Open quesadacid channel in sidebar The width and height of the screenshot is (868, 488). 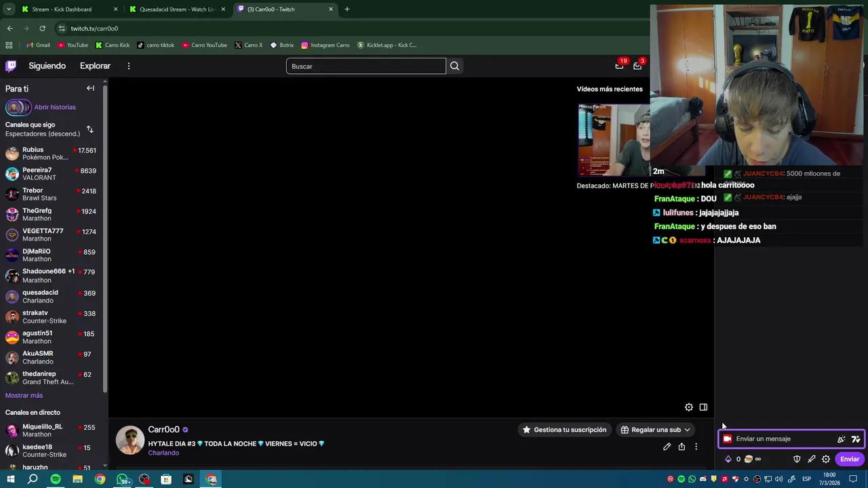click(52, 296)
